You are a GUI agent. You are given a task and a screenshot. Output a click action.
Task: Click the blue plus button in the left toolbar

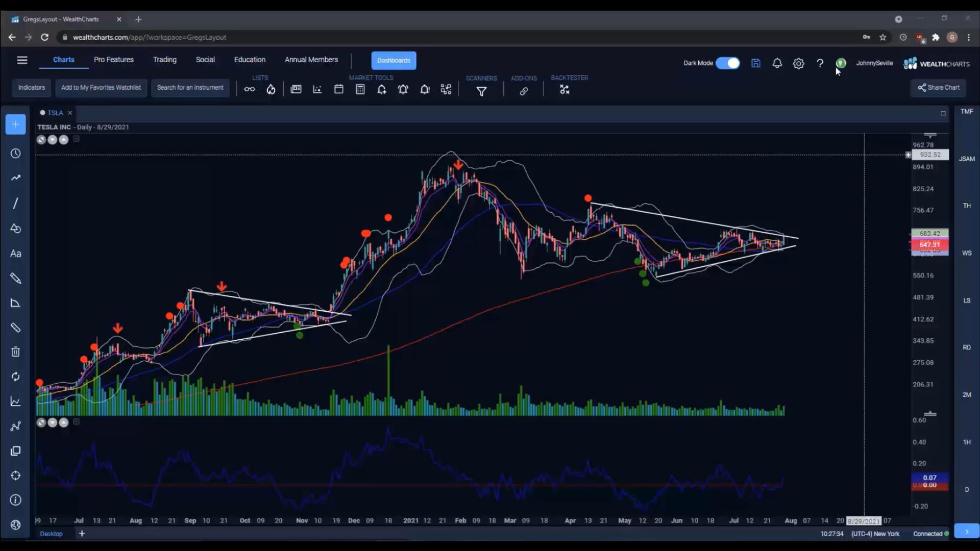coord(16,124)
